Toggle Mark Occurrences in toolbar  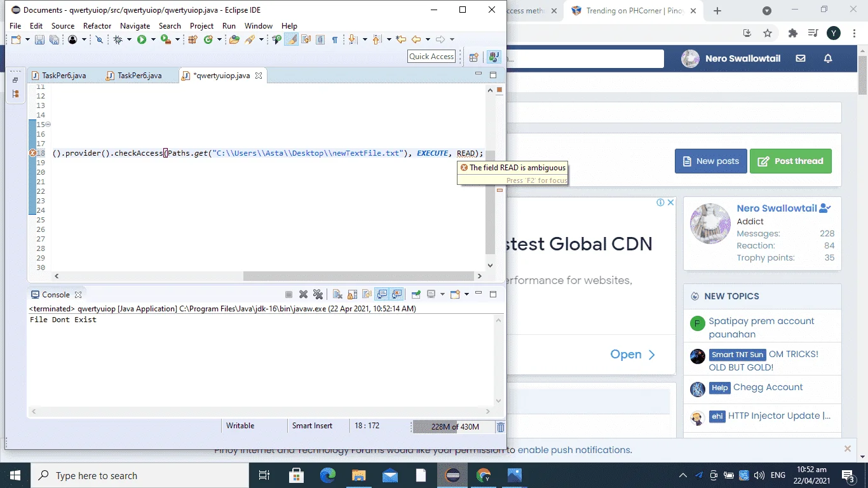point(292,39)
